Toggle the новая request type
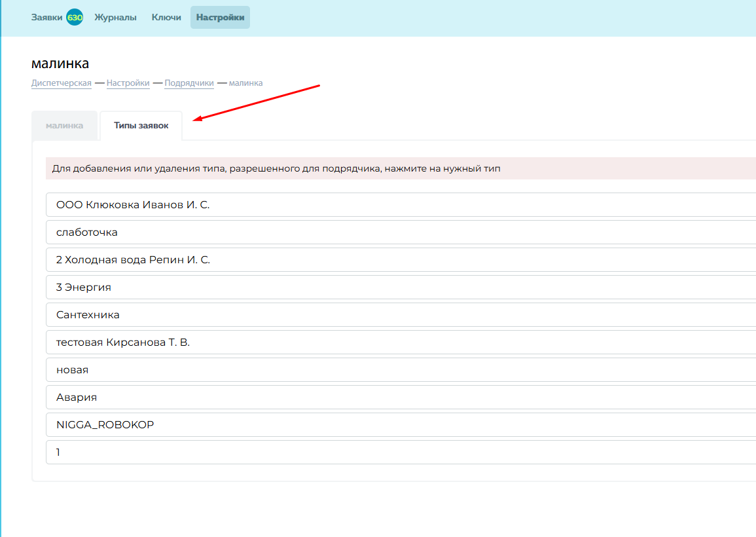Image resolution: width=756 pixels, height=537 pixels. click(x=399, y=370)
